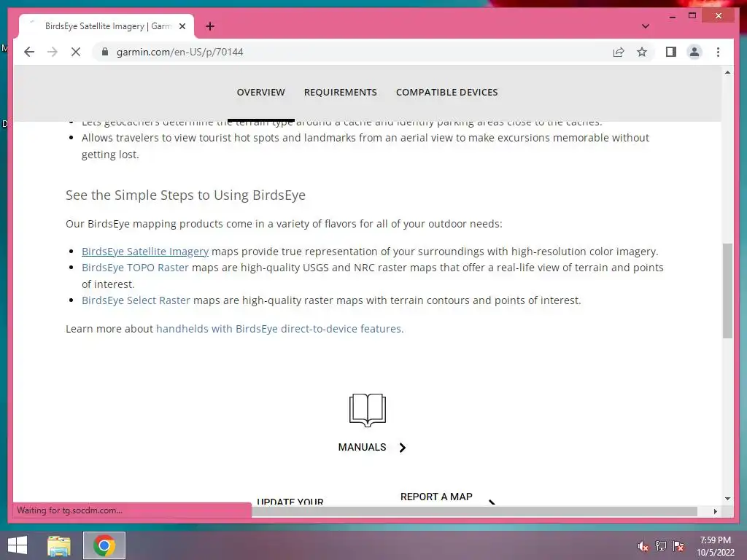Open Action Center flag icon
The width and height of the screenshot is (747, 560).
click(678, 546)
